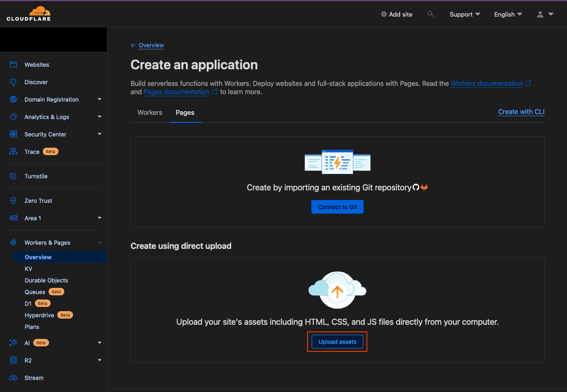The image size is (567, 392).
Task: Click the Workers & Pages diamond icon
Action: pos(13,243)
